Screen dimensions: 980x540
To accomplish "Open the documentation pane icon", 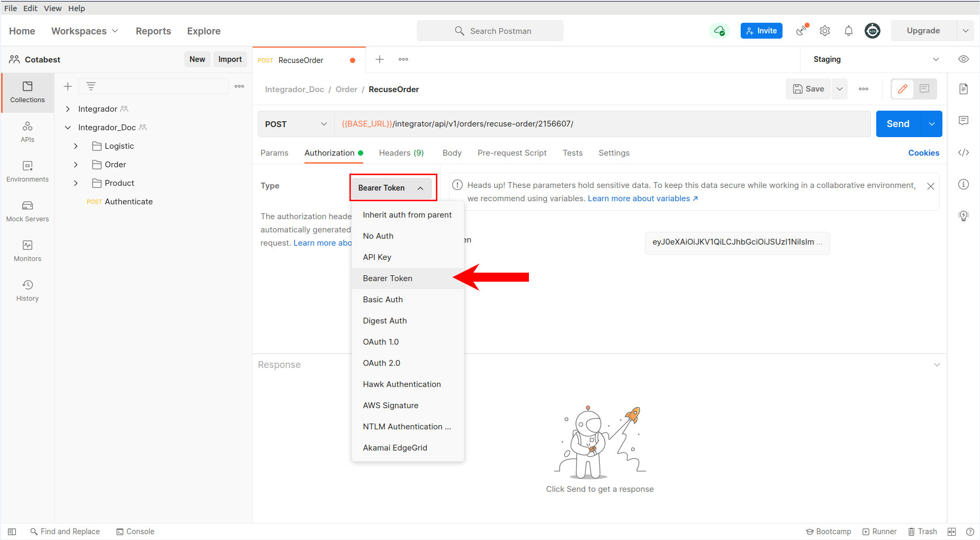I will tap(964, 89).
